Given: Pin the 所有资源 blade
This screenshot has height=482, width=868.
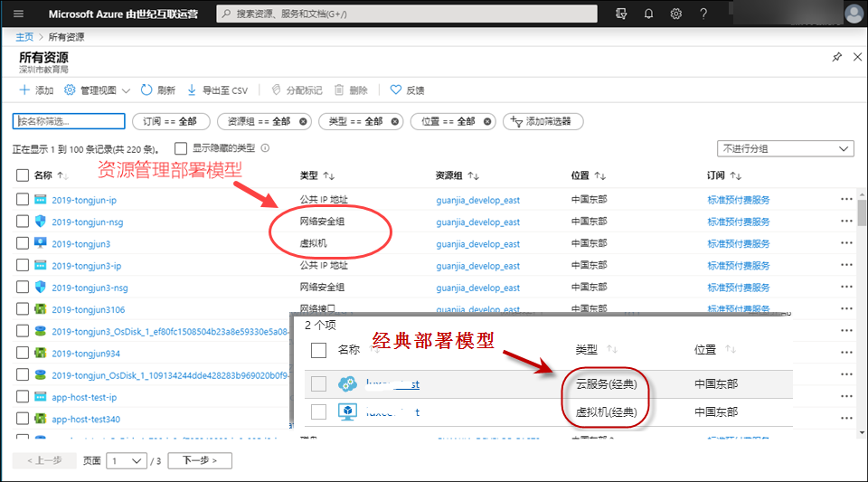Looking at the screenshot, I should click(836, 57).
